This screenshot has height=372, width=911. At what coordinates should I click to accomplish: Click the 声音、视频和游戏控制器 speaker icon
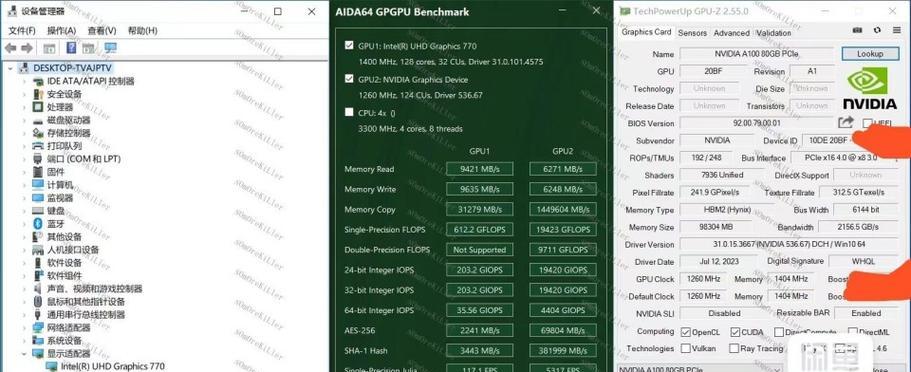pyautogui.click(x=38, y=289)
